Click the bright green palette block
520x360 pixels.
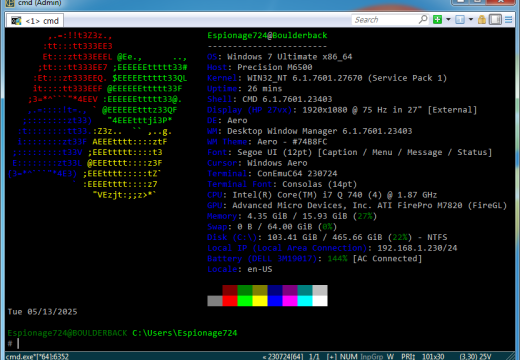pos(245,301)
